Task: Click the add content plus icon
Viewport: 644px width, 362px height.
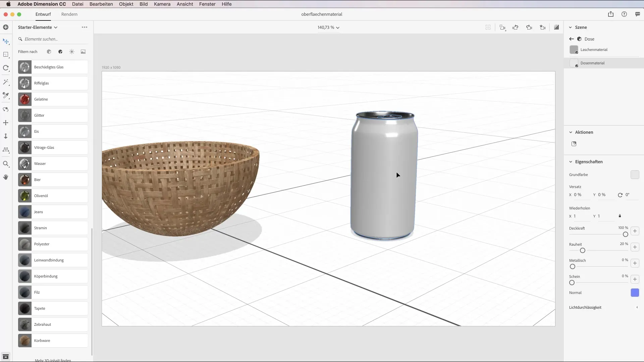Action: 6,27
